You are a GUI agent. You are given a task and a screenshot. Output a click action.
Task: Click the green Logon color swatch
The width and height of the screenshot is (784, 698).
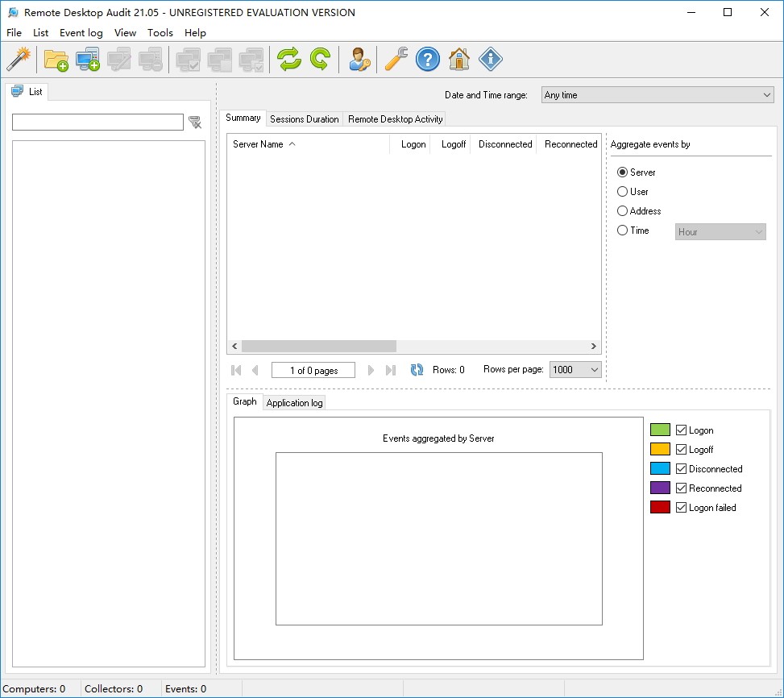660,430
